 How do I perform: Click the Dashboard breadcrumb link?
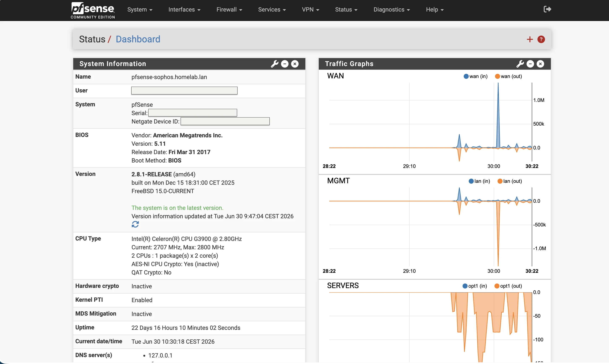pyautogui.click(x=138, y=39)
